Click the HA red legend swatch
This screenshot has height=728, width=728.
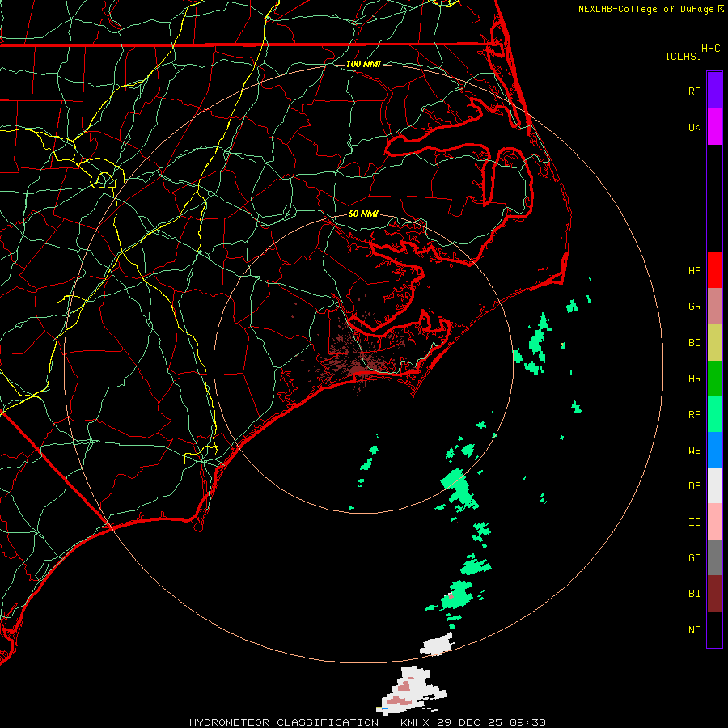point(714,270)
